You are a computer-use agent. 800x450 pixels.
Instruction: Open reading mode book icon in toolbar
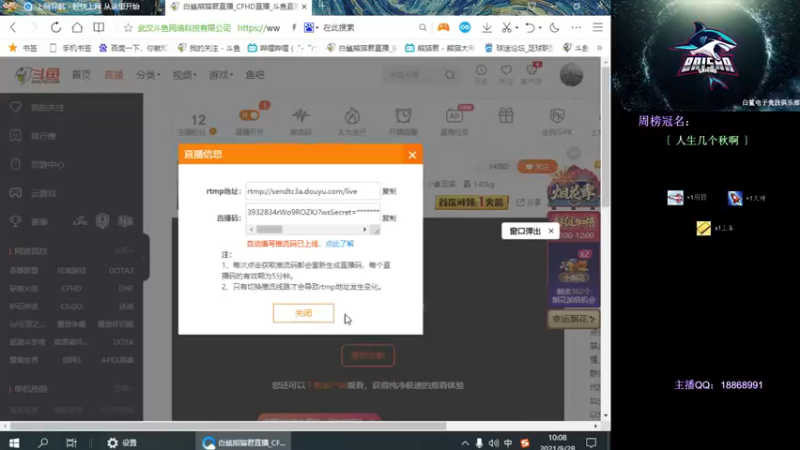pyautogui.click(x=98, y=28)
